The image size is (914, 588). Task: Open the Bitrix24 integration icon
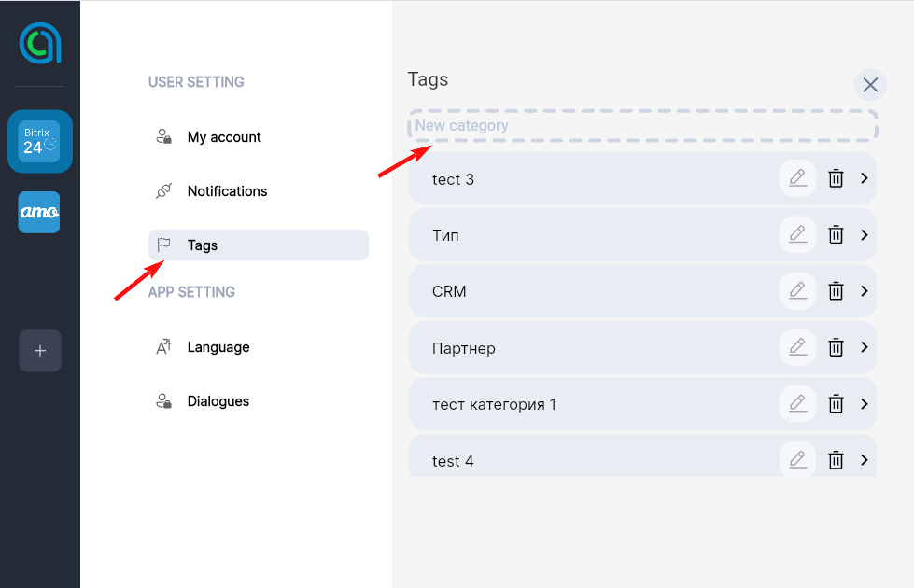(x=39, y=141)
